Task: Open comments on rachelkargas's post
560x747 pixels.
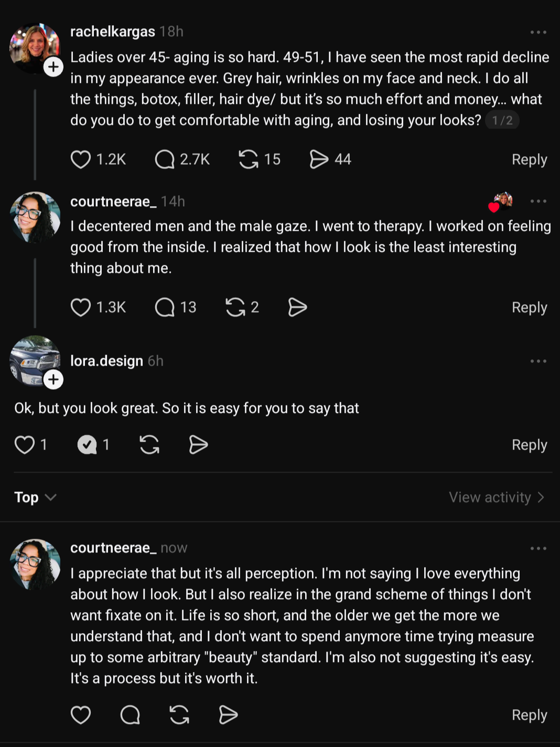Action: [165, 159]
